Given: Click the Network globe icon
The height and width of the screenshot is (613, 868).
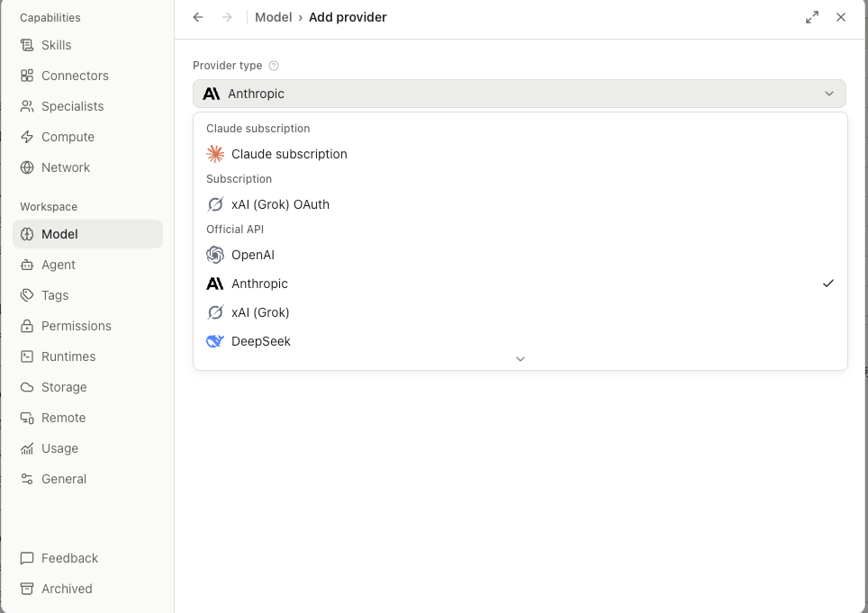Looking at the screenshot, I should [27, 167].
